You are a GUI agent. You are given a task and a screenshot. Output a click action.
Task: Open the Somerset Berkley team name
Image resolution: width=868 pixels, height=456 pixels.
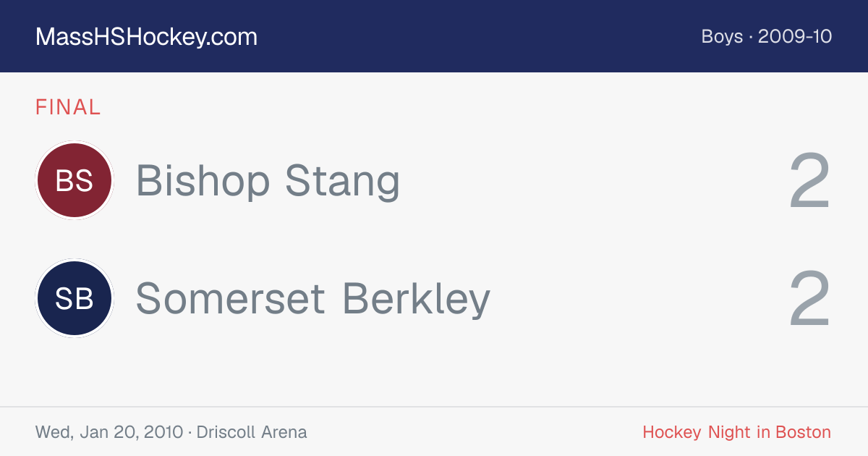point(313,298)
